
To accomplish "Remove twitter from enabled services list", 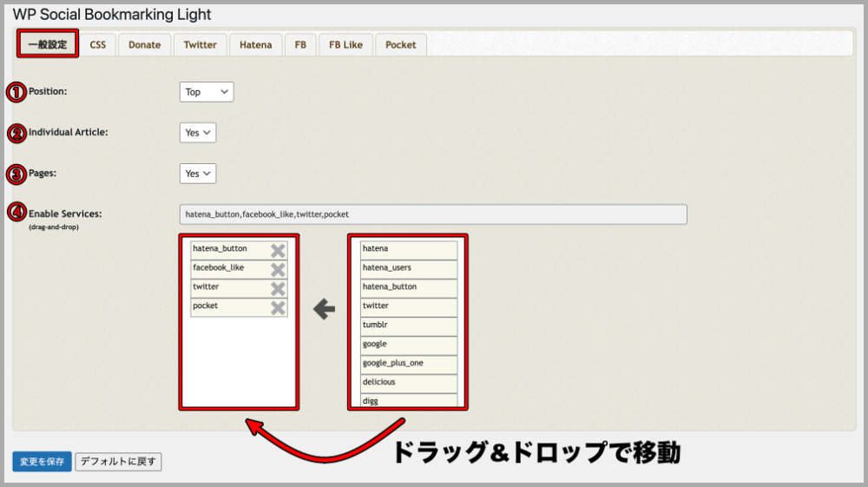I will tap(278, 288).
